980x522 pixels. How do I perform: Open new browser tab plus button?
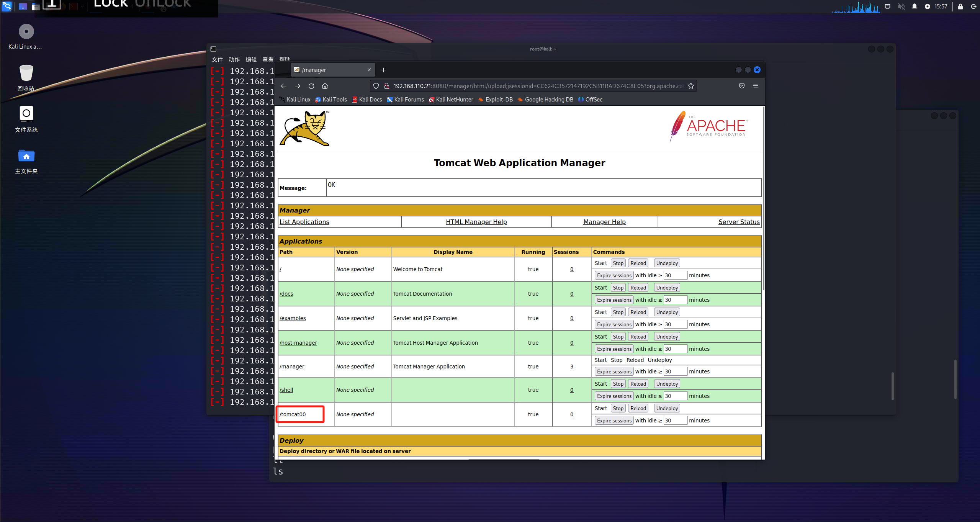tap(383, 70)
